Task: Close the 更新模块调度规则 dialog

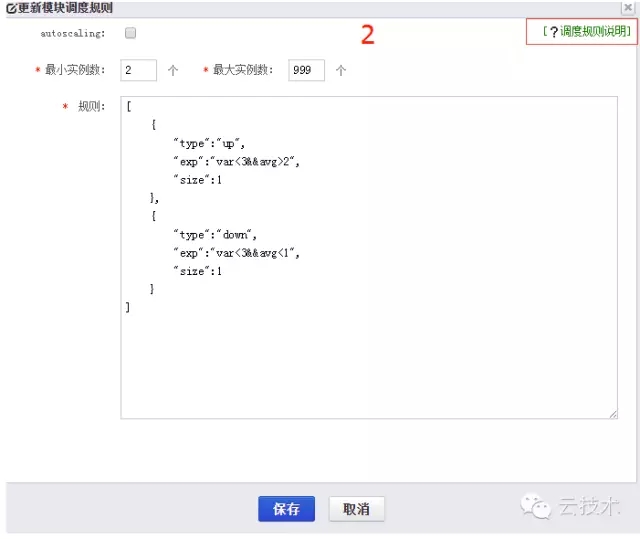Action: coord(627,8)
